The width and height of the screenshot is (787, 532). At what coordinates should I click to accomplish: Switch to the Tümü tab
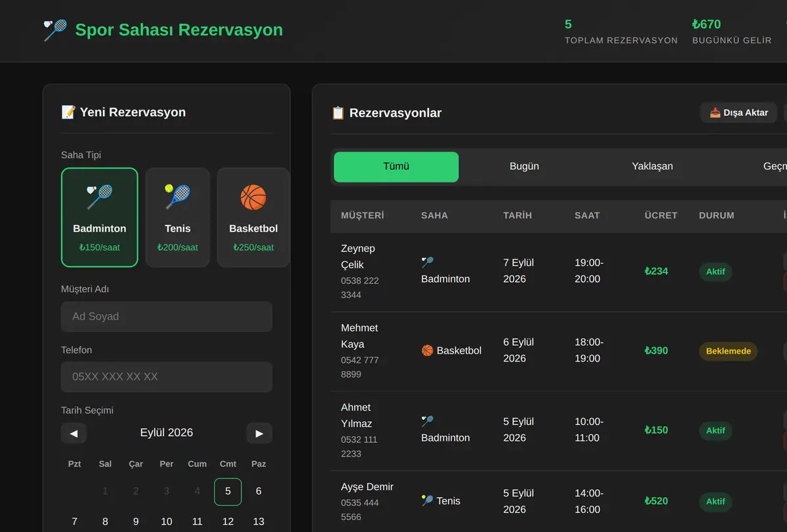pos(396,167)
